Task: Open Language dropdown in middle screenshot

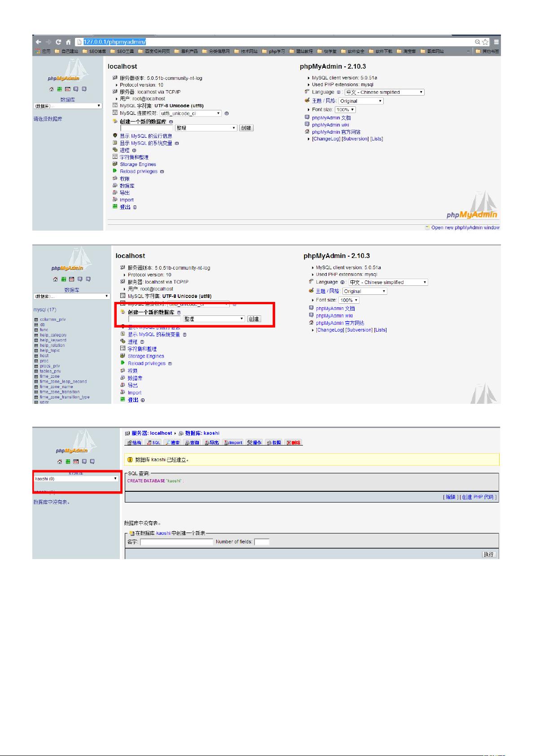Action: (x=388, y=282)
